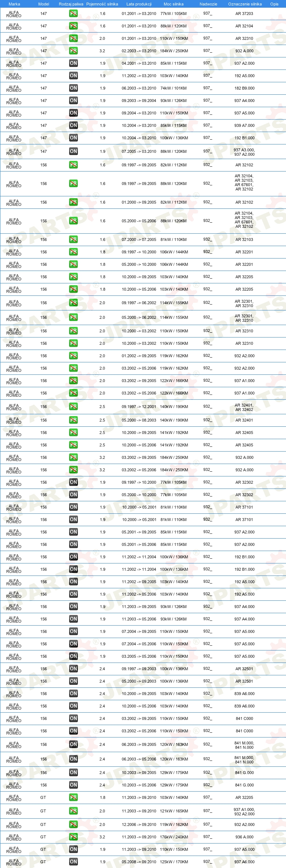Click the PB fuel icon in the AR 37203 row
Screen dimensions: 286x868
74,14
